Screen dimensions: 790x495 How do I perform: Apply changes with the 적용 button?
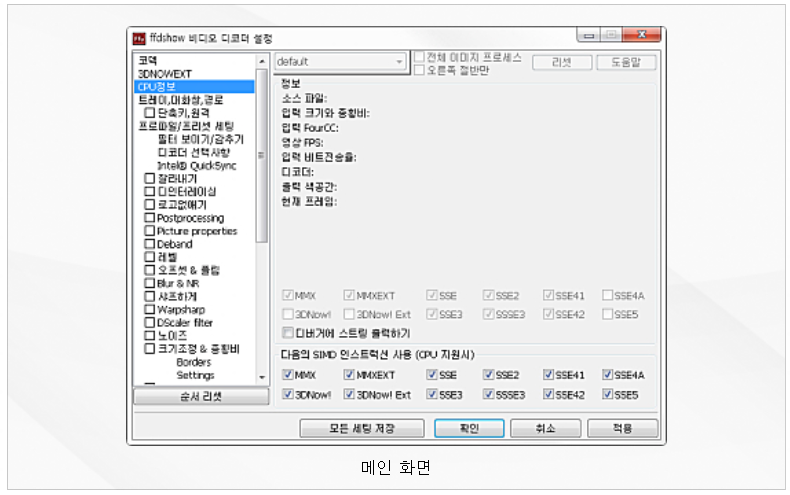point(622,428)
